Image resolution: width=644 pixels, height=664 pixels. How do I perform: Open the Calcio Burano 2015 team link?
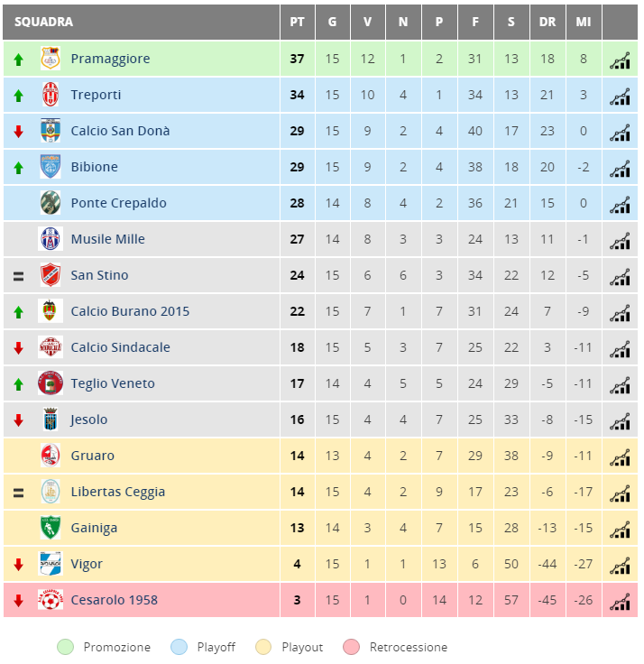130,311
